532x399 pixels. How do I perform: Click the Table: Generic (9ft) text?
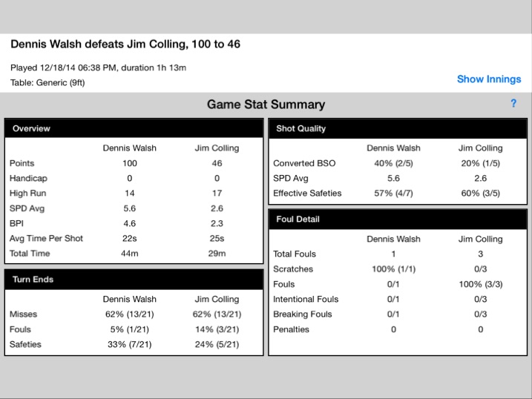pos(47,83)
